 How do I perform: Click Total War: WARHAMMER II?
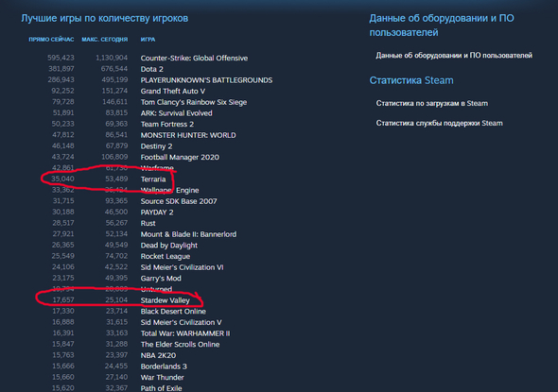coord(185,333)
